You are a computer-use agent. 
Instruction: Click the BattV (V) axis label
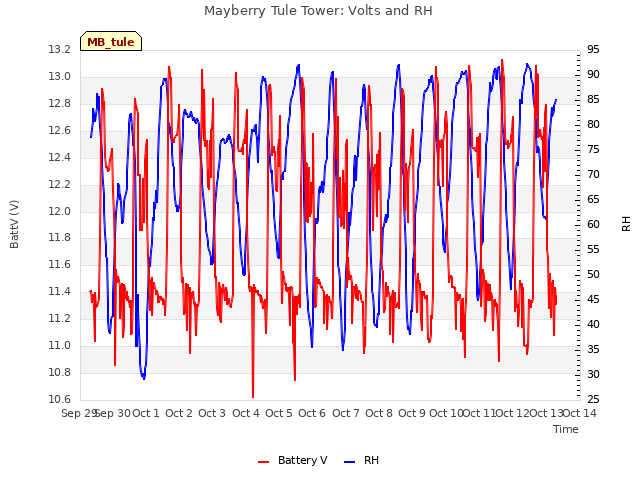click(14, 224)
